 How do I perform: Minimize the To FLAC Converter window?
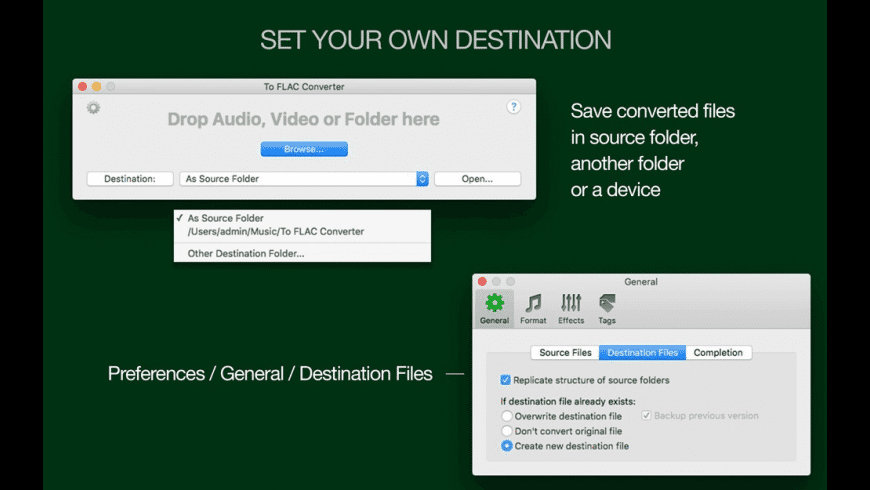pos(97,87)
